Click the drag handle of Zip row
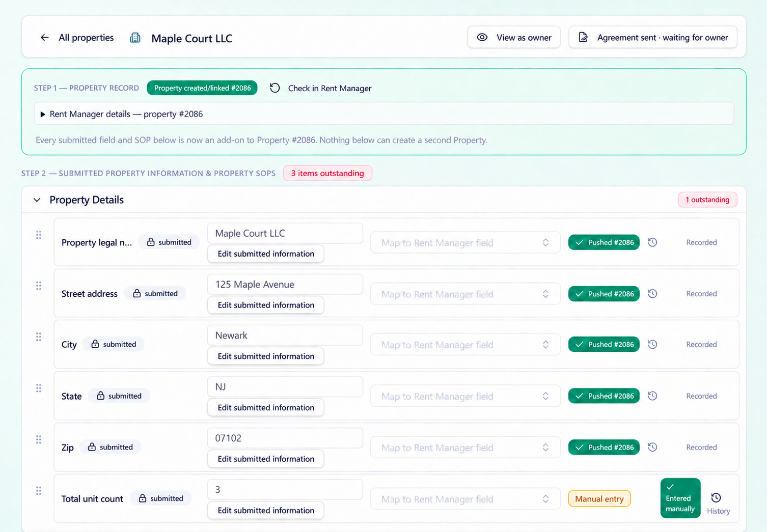The height and width of the screenshot is (532, 767). [39, 439]
